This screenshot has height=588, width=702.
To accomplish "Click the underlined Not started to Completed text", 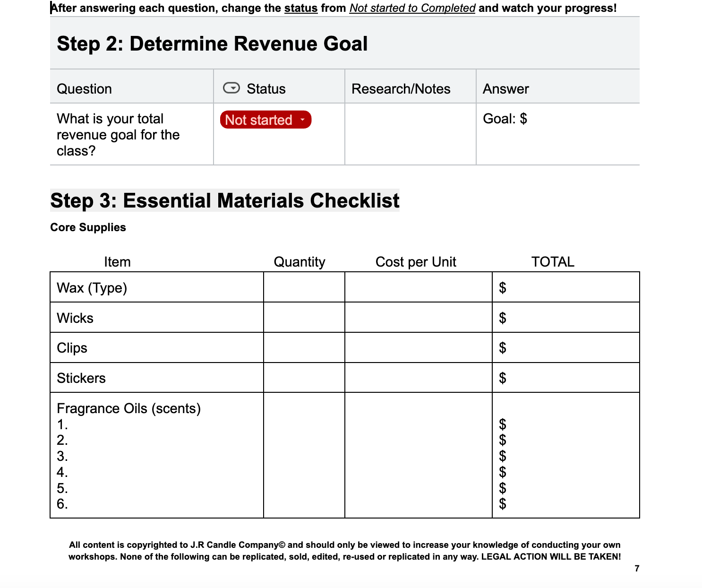I will (412, 9).
